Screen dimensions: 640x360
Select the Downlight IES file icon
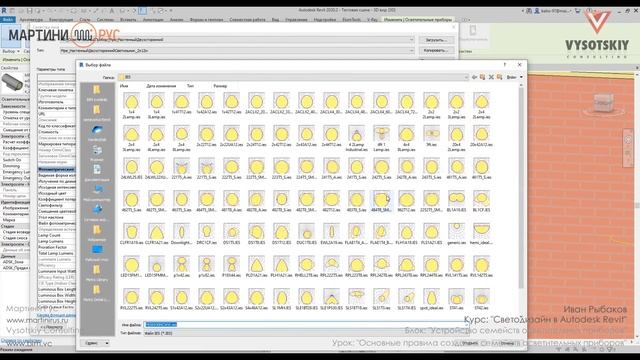[x=182, y=234]
